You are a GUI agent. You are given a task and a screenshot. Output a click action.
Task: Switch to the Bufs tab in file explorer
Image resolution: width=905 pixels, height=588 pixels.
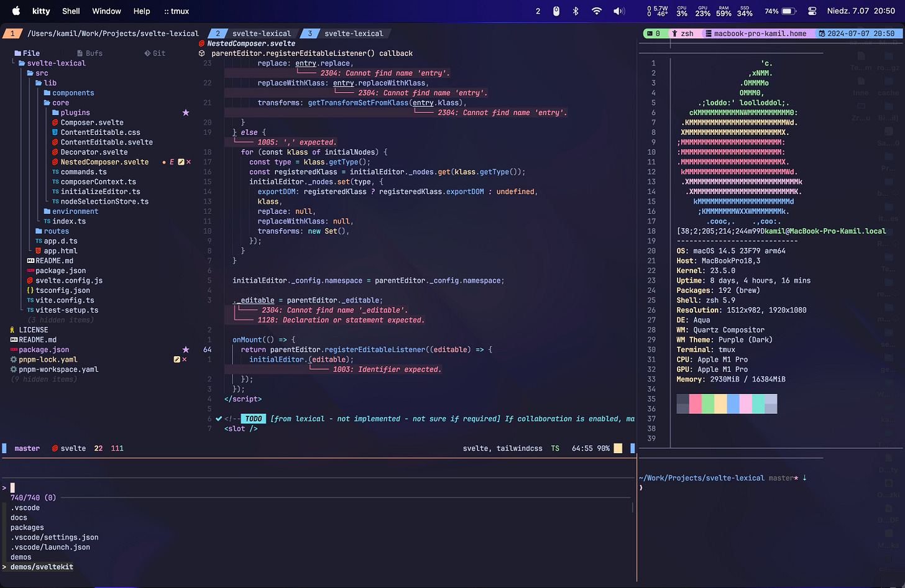90,53
